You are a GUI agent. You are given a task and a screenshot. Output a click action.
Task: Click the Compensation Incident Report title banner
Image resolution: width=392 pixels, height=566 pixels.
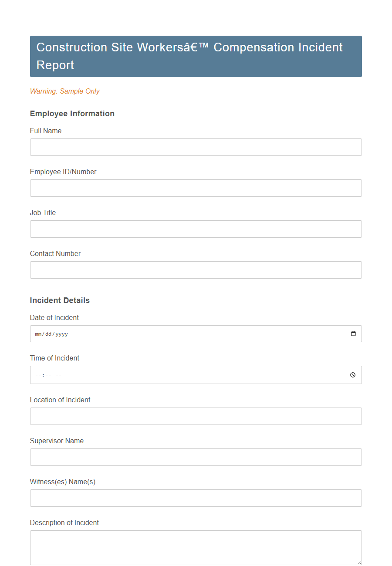(196, 56)
